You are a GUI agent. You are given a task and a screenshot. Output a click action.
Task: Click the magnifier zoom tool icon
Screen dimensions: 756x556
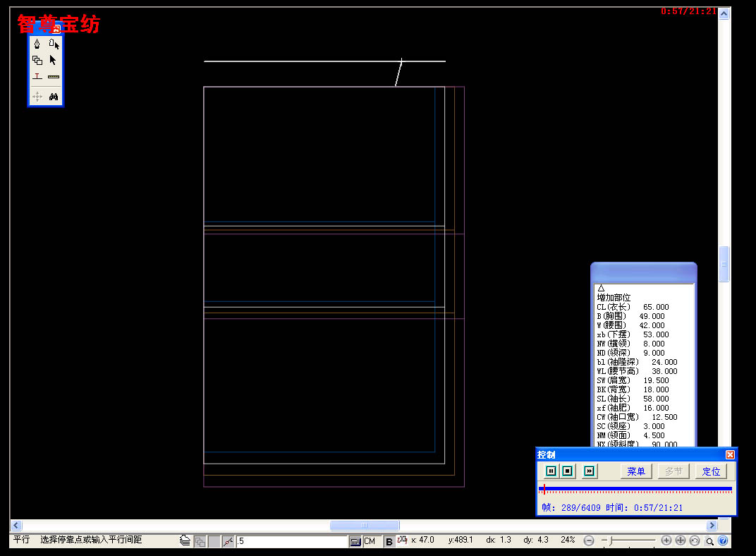pyautogui.click(x=709, y=541)
